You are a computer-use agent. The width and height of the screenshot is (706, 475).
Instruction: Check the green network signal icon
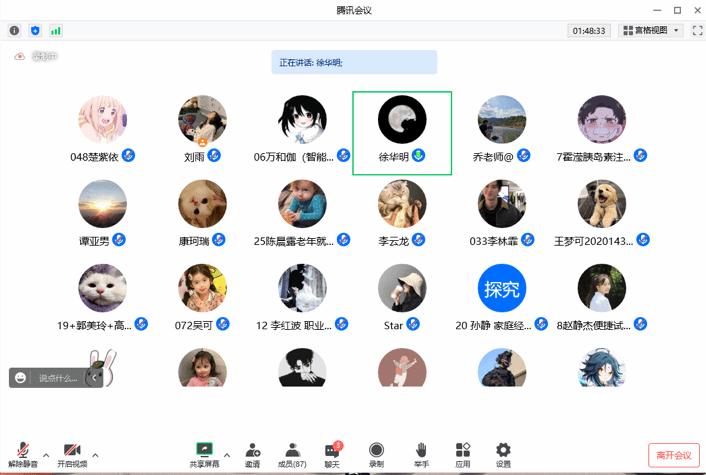coord(56,31)
